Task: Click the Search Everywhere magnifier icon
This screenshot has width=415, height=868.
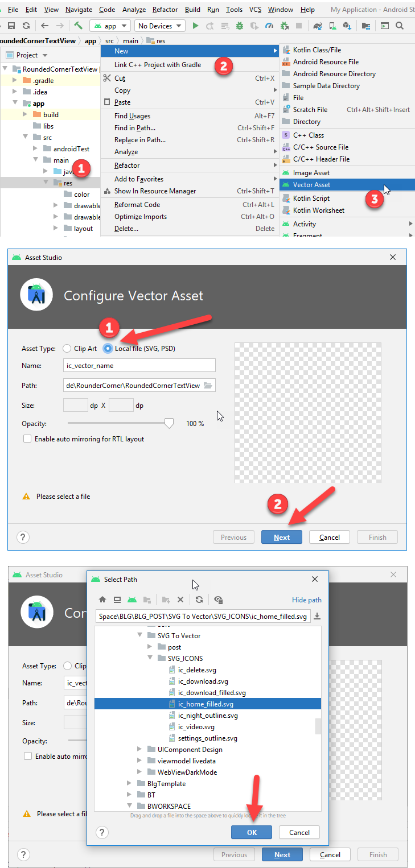Action: pyautogui.click(x=400, y=26)
